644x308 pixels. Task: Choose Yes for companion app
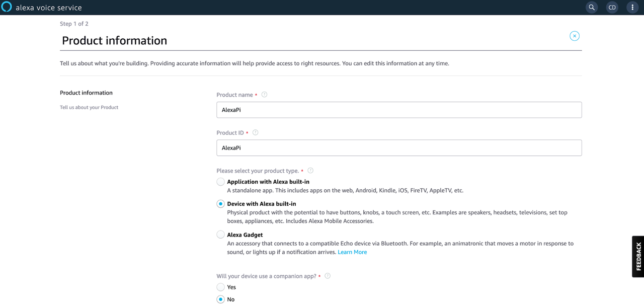[220, 287]
